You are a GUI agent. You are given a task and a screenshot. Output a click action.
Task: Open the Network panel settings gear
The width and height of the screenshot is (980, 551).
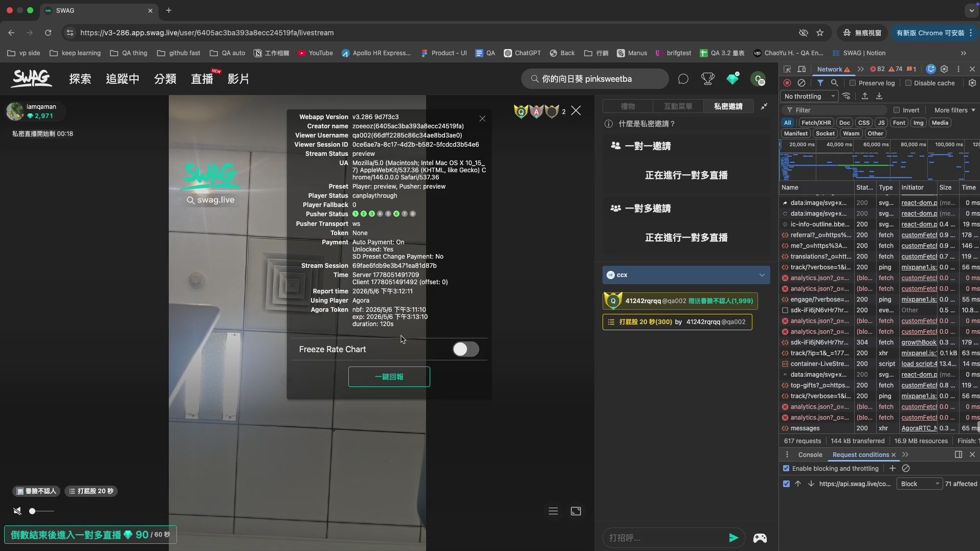[972, 83]
